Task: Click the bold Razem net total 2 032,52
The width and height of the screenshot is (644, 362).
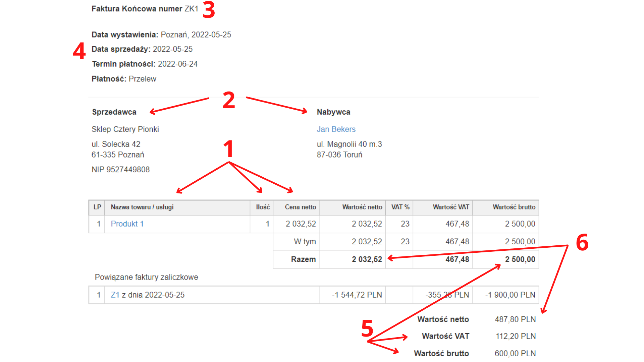Action: click(x=367, y=259)
